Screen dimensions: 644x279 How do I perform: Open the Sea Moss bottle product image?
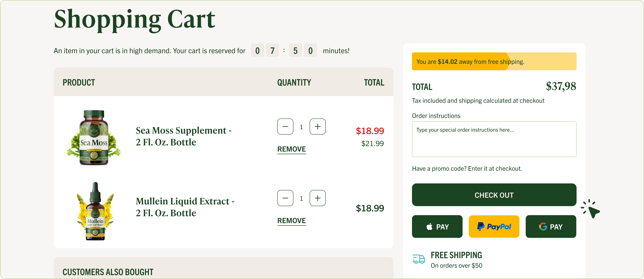click(x=94, y=138)
